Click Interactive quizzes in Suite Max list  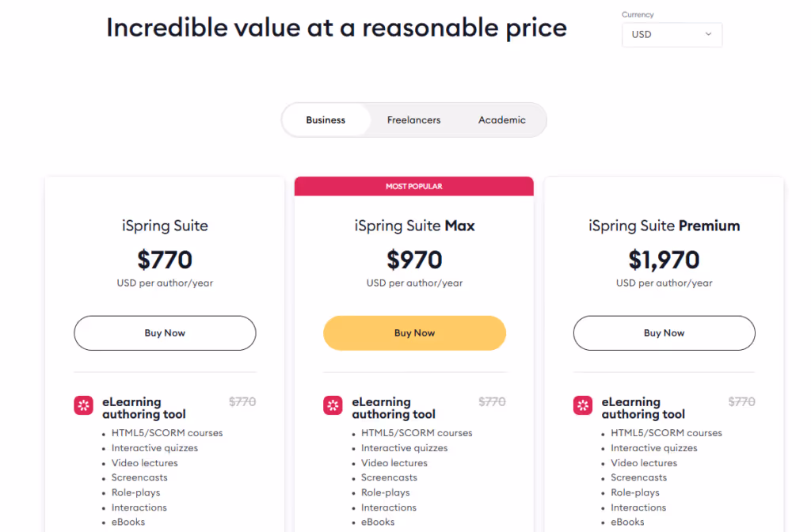pos(403,447)
